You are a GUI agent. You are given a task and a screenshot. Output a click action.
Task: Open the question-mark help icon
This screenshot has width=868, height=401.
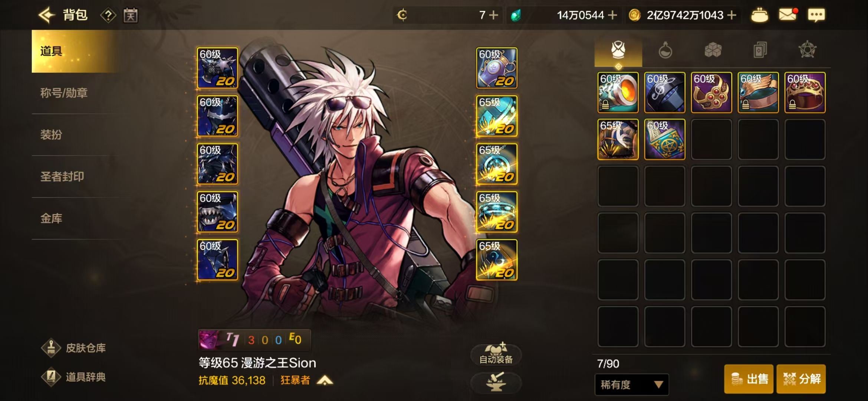[x=108, y=16]
